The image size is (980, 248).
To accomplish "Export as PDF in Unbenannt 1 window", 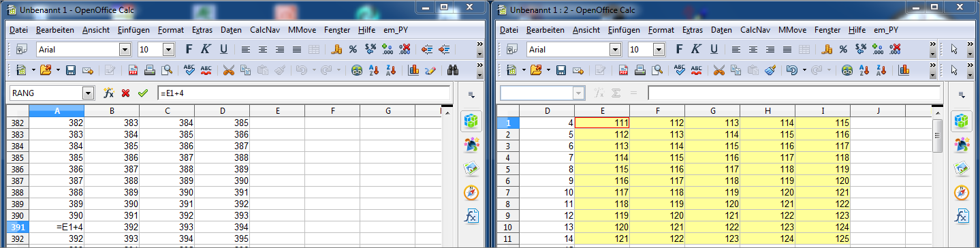I will 133,70.
